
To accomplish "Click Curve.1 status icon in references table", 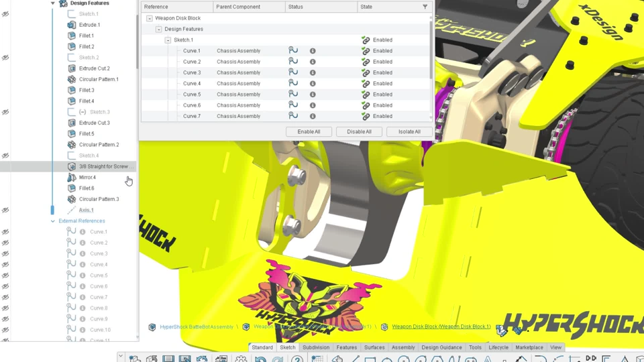I will point(293,50).
